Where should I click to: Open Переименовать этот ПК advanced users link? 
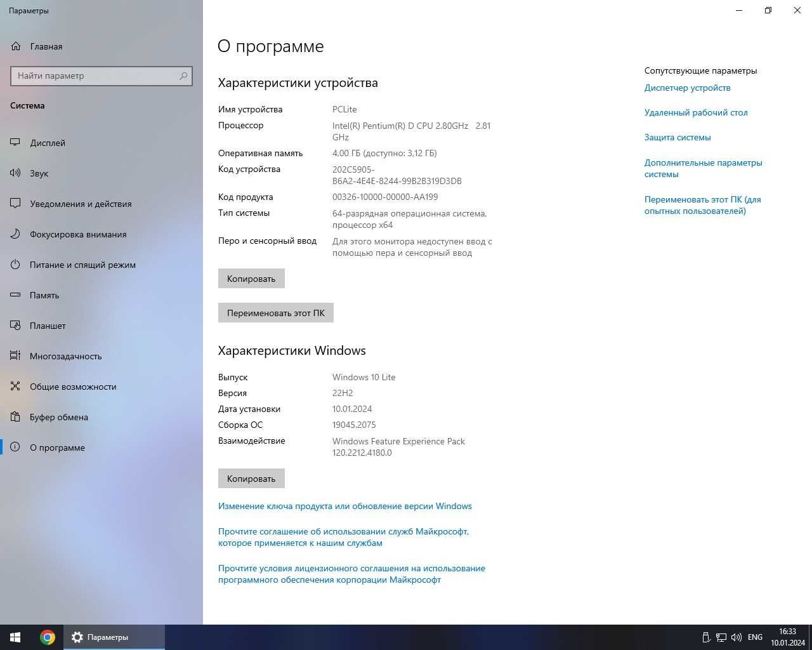(703, 205)
